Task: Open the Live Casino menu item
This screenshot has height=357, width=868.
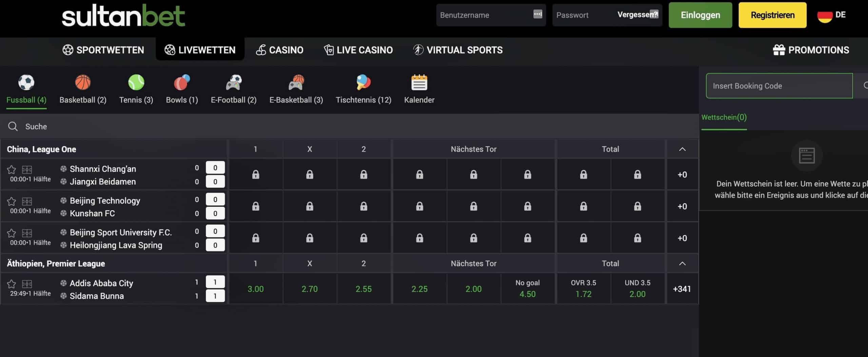Action: click(358, 50)
